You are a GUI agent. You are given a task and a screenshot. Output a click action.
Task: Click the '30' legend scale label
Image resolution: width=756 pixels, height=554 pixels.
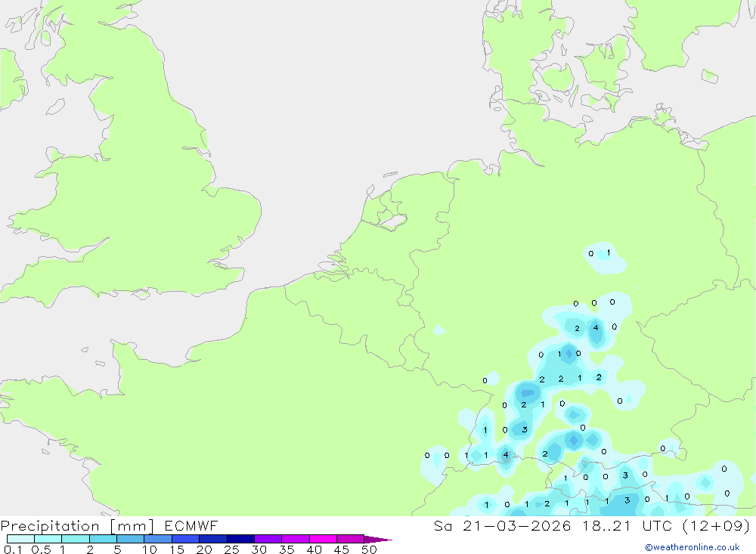(x=259, y=549)
